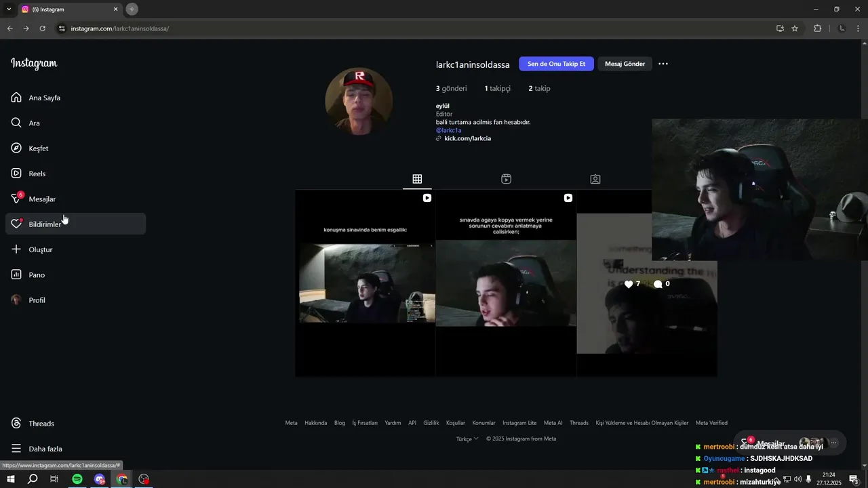Screen dimensions: 868x488
Task: Open API footer link
Action: [x=412, y=423]
